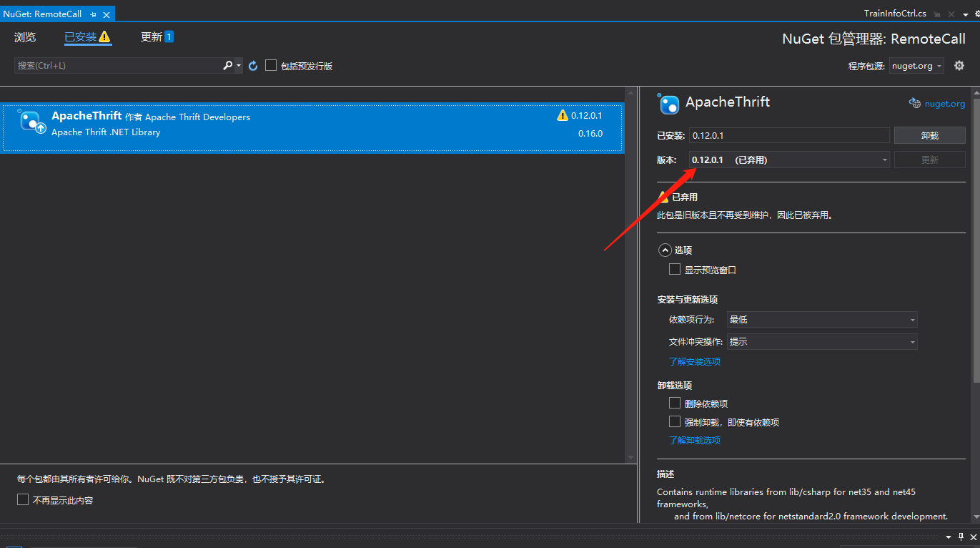Open package source settings gear

point(959,66)
